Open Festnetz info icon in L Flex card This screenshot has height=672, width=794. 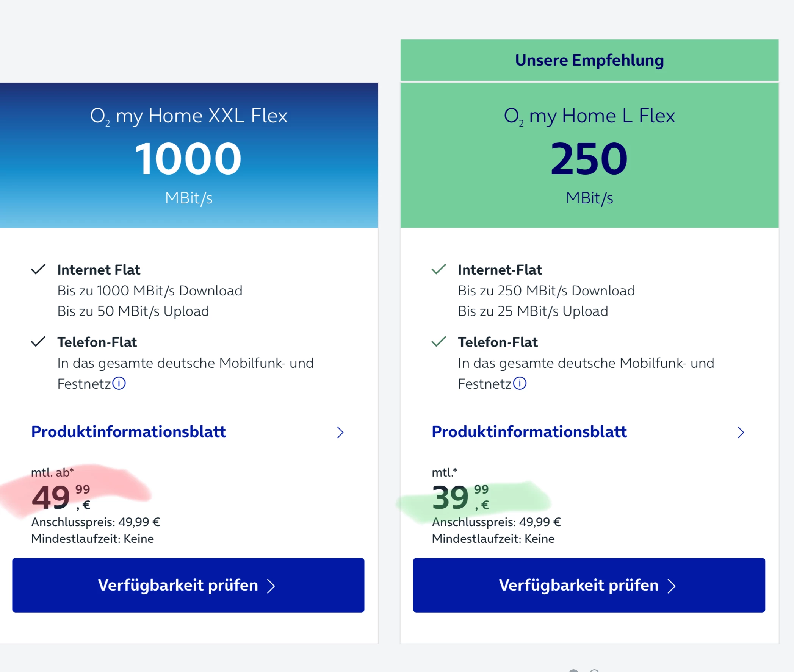coord(520,383)
